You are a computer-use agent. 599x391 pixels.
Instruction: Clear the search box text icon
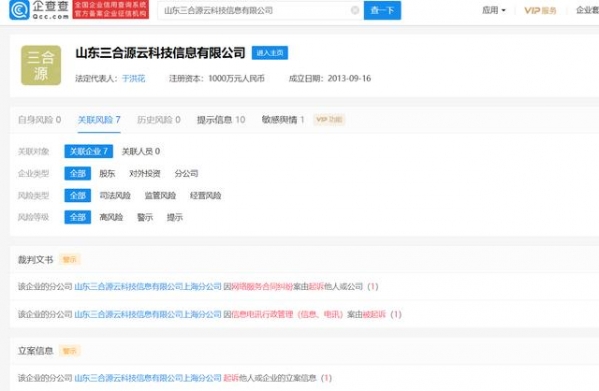pyautogui.click(x=355, y=10)
